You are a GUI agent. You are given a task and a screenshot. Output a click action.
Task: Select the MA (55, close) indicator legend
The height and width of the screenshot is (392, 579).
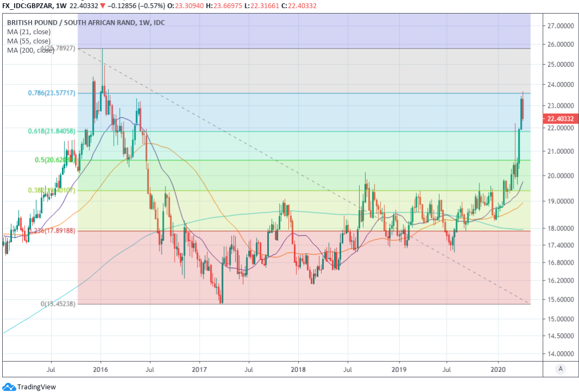(29, 41)
